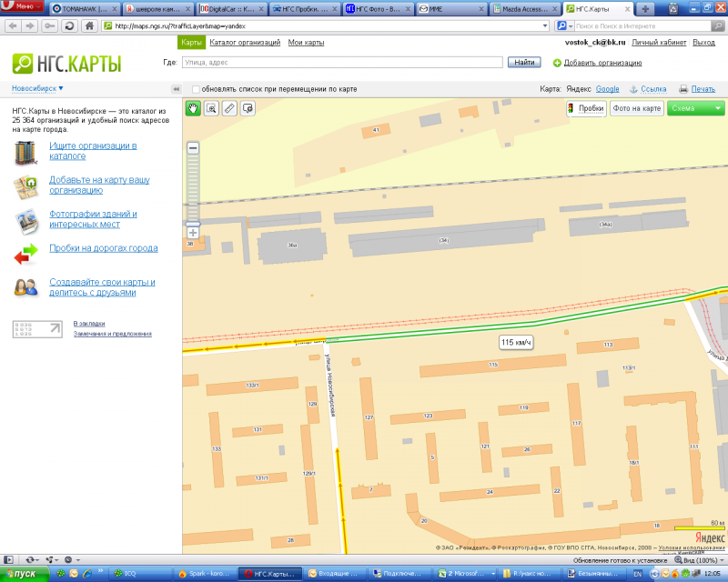728x582 pixels.
Task: Switch to the 'Мои карты' tab
Action: tap(306, 43)
